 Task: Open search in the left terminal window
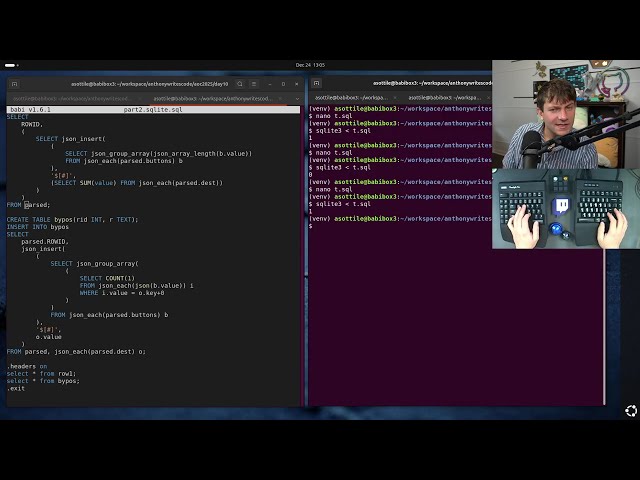[x=240, y=84]
